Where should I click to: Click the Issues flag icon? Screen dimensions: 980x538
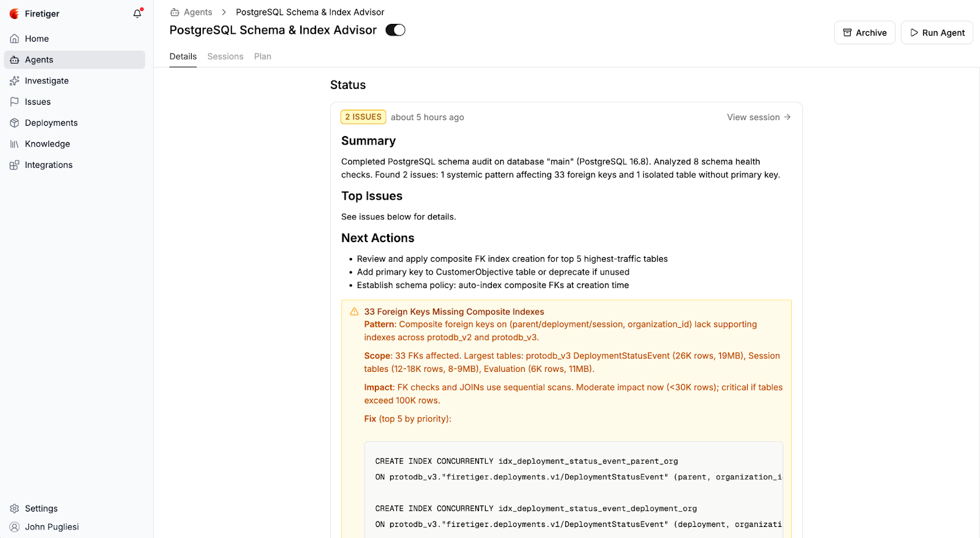point(15,102)
